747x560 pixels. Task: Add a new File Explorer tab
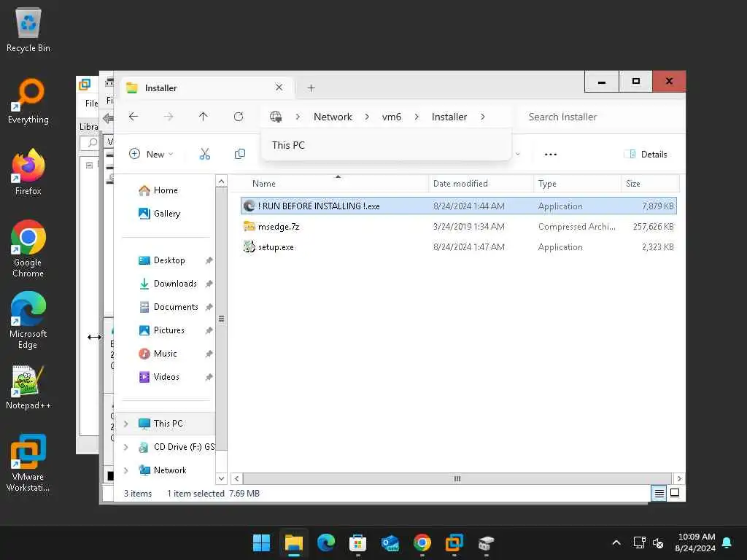coord(311,88)
